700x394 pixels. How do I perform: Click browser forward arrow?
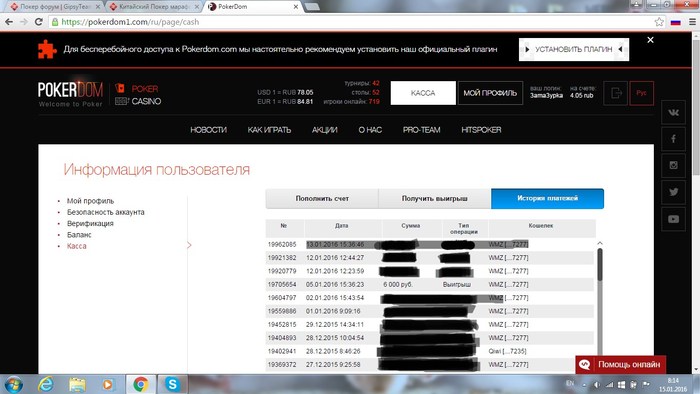[x=24, y=22]
